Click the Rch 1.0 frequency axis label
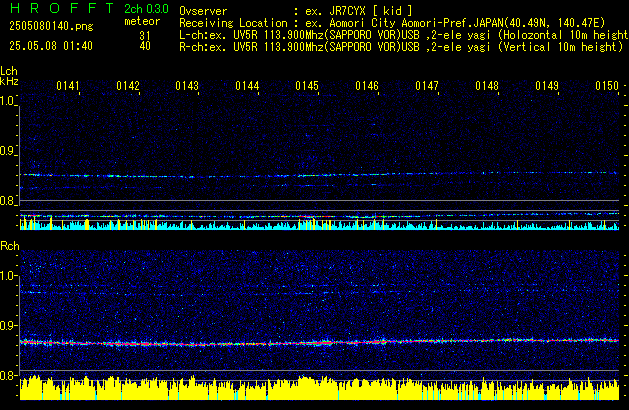 (8, 276)
